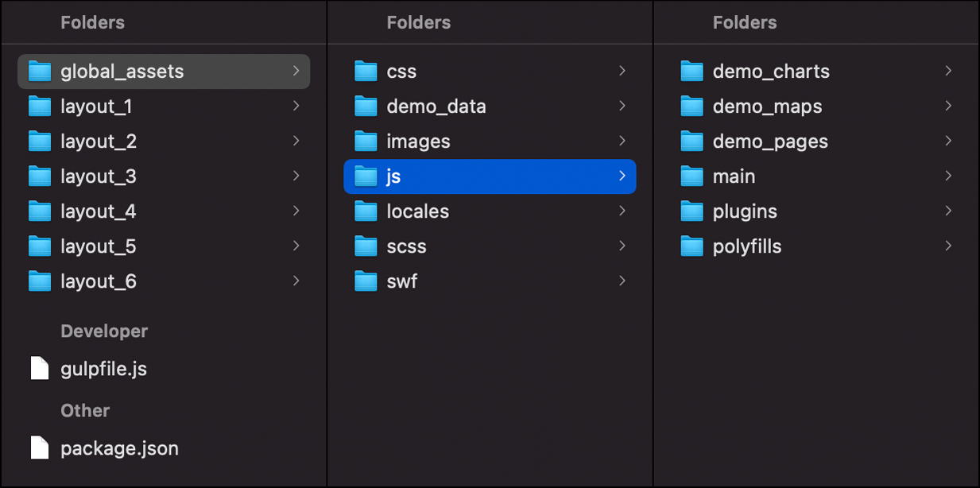Click the gulpfile.js file icon
980x488 pixels.
click(40, 369)
